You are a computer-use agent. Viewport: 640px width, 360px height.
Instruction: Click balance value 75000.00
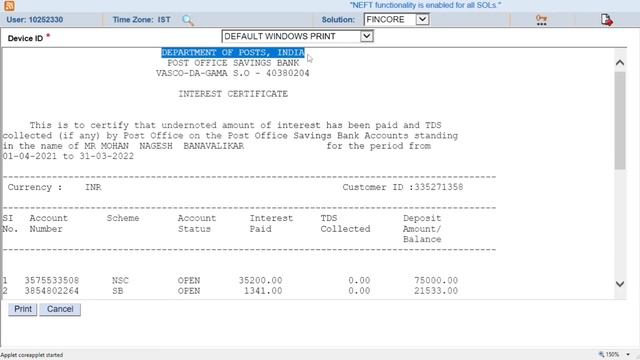[436, 280]
